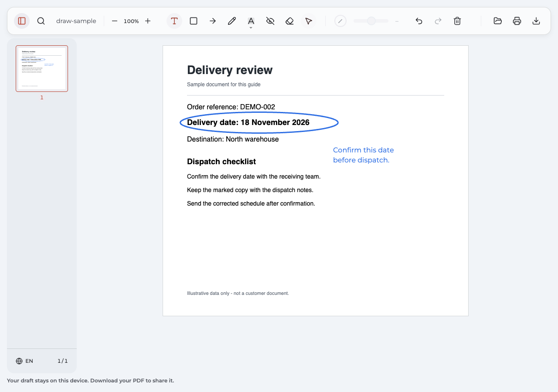Activate the pointer selection tool
The height and width of the screenshot is (392, 558).
click(x=309, y=21)
